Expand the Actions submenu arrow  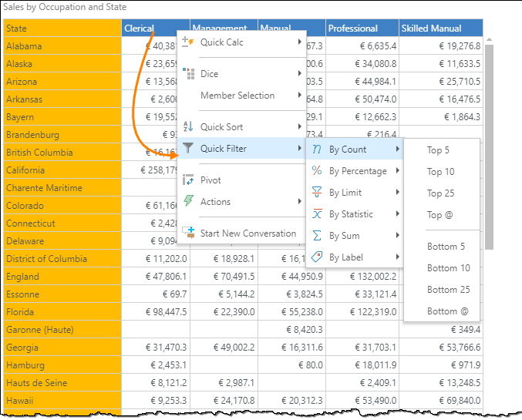(300, 201)
